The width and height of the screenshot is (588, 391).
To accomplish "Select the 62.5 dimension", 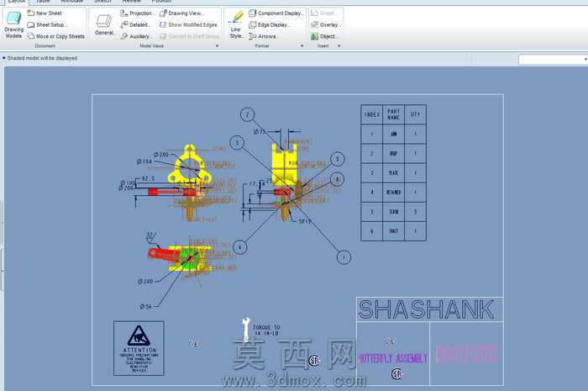I will pos(148,178).
